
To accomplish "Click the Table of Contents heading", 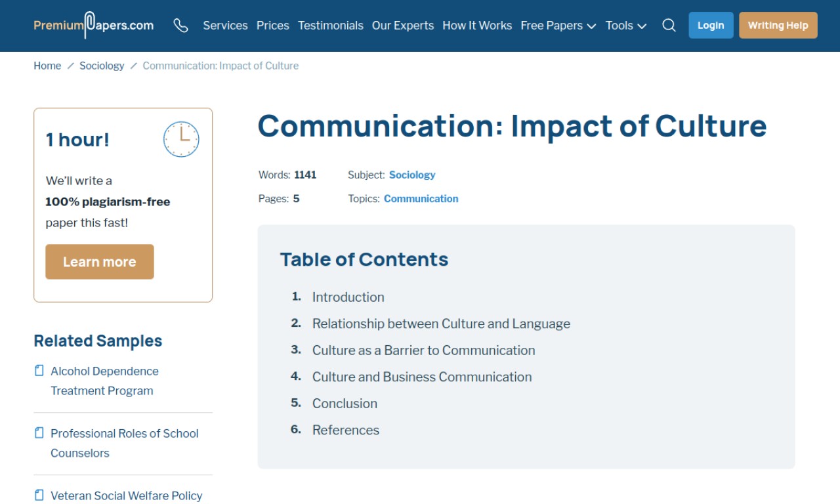I will pos(364,259).
